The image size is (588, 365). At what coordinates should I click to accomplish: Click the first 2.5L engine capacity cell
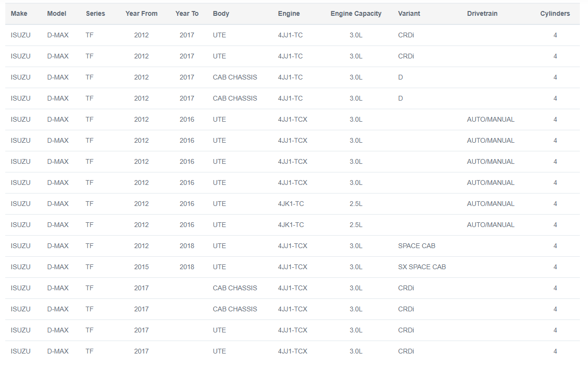pos(356,204)
